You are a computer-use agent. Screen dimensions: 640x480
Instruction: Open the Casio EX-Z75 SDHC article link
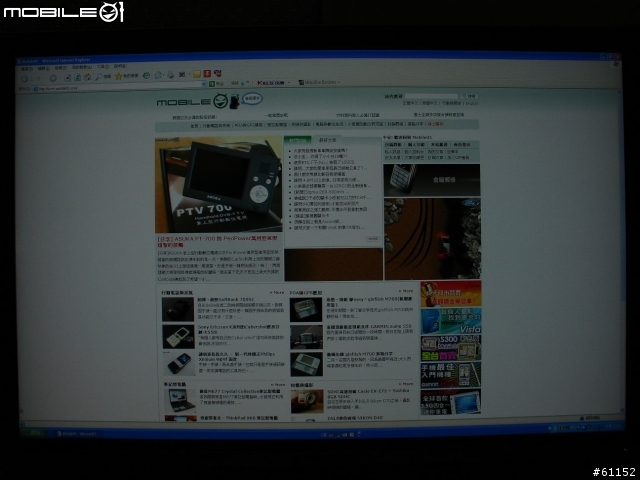tap(368, 393)
